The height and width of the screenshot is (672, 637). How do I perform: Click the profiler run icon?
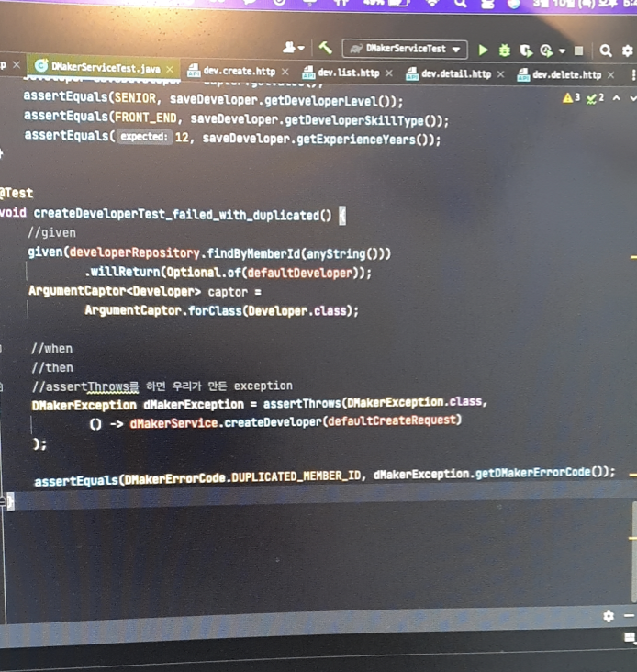point(546,51)
